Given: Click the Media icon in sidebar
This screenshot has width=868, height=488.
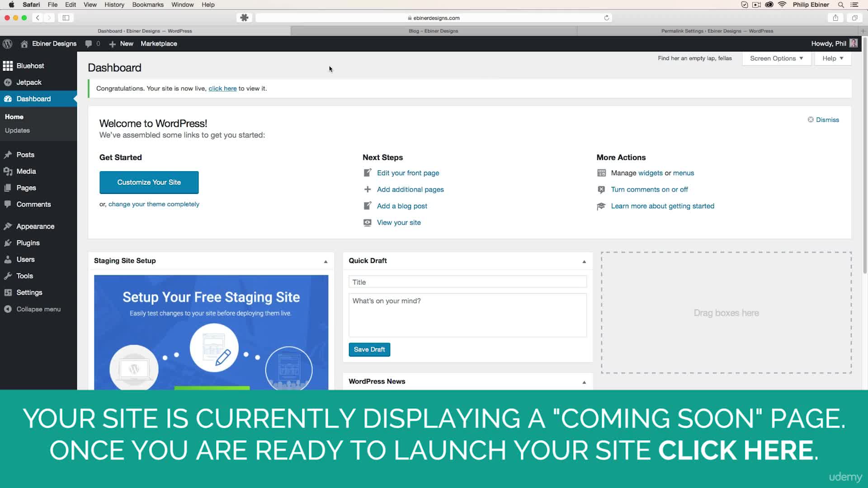Looking at the screenshot, I should coord(8,171).
